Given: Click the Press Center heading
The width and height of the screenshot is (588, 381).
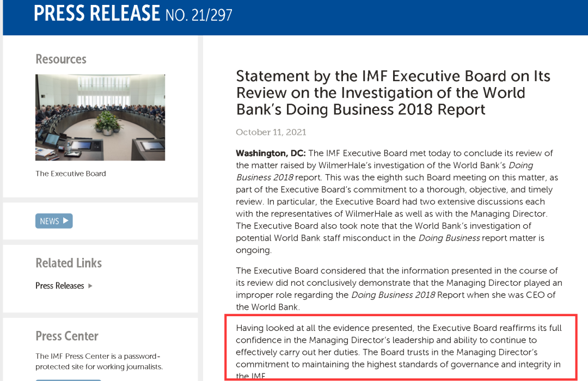Looking at the screenshot, I should [x=67, y=336].
